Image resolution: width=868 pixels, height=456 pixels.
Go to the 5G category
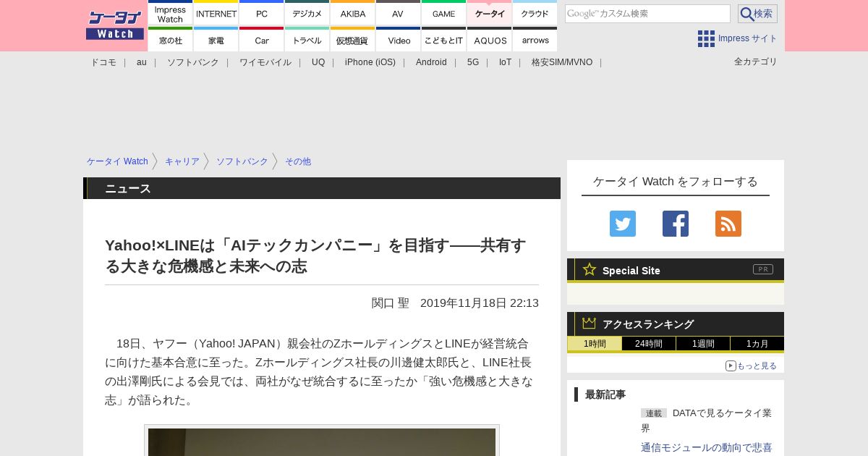(x=473, y=62)
